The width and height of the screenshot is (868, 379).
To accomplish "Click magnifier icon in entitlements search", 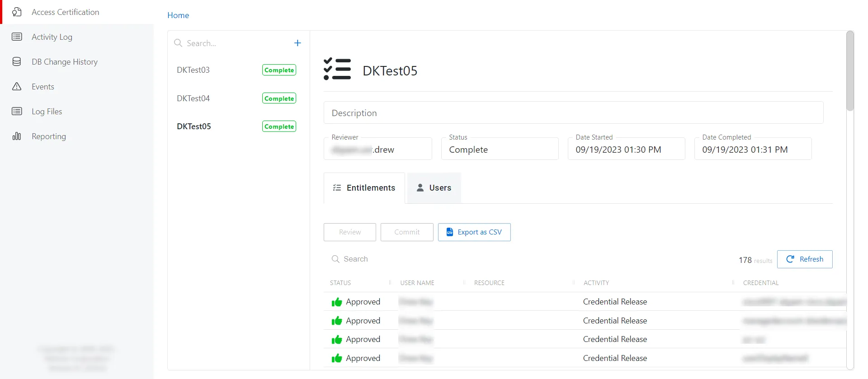I will pos(335,259).
